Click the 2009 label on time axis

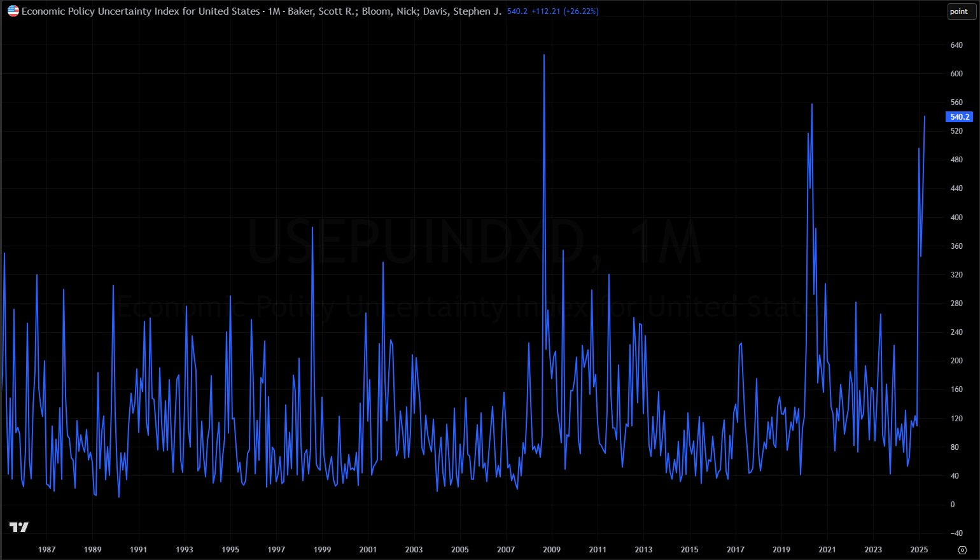tap(552, 549)
